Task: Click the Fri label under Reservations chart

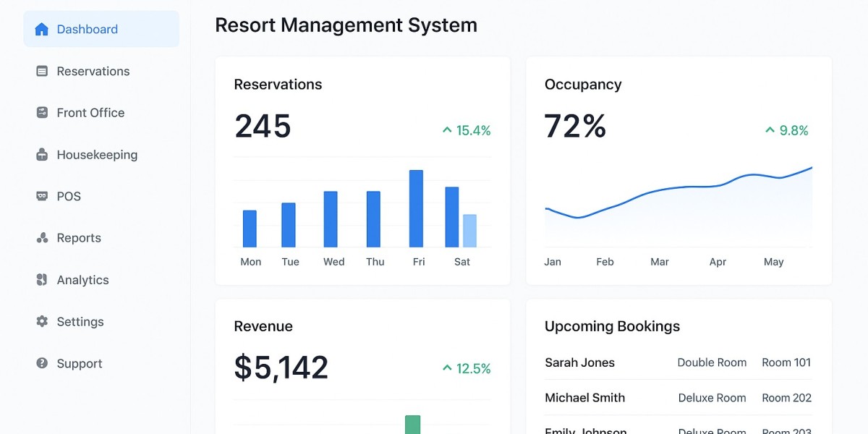Action: tap(419, 262)
